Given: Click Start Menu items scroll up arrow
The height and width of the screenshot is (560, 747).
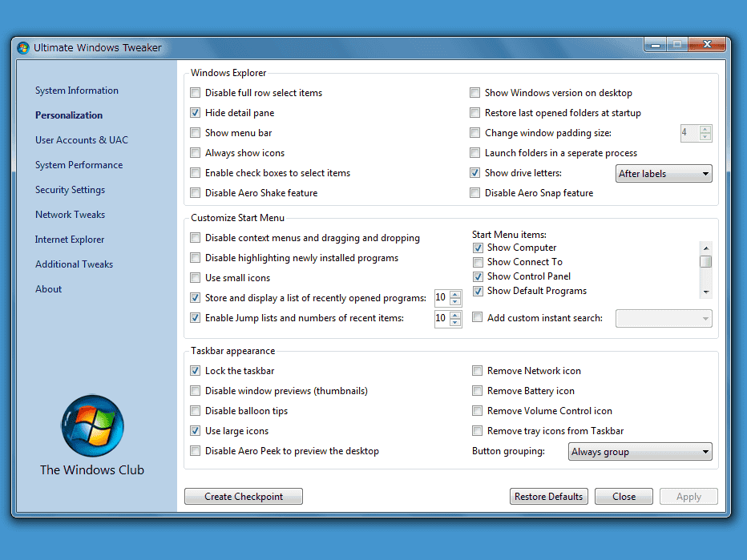Looking at the screenshot, I should tap(706, 248).
